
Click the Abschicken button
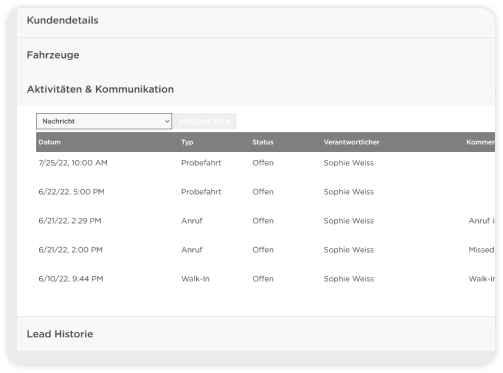[204, 121]
